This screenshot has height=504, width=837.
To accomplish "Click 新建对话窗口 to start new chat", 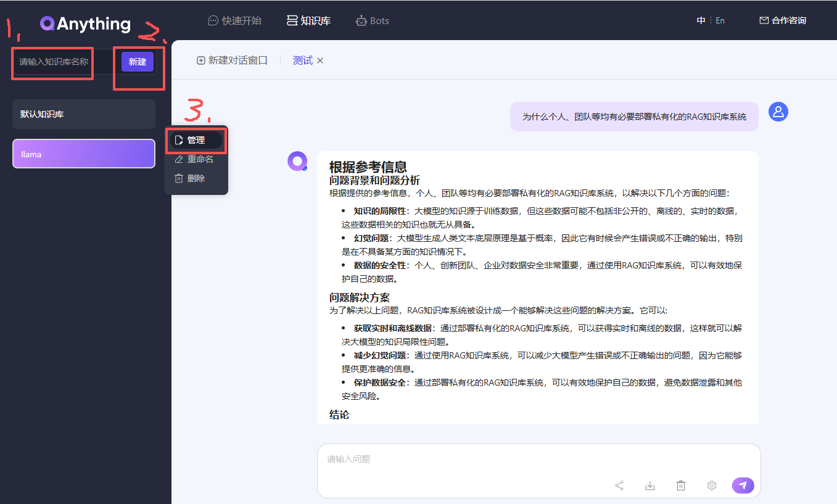I will pyautogui.click(x=232, y=60).
